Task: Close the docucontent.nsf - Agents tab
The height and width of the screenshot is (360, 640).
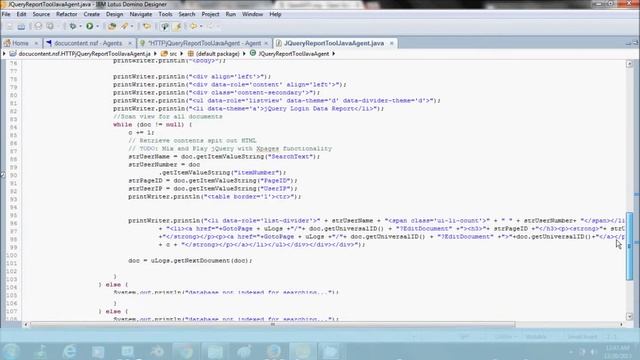Action: click(x=130, y=43)
